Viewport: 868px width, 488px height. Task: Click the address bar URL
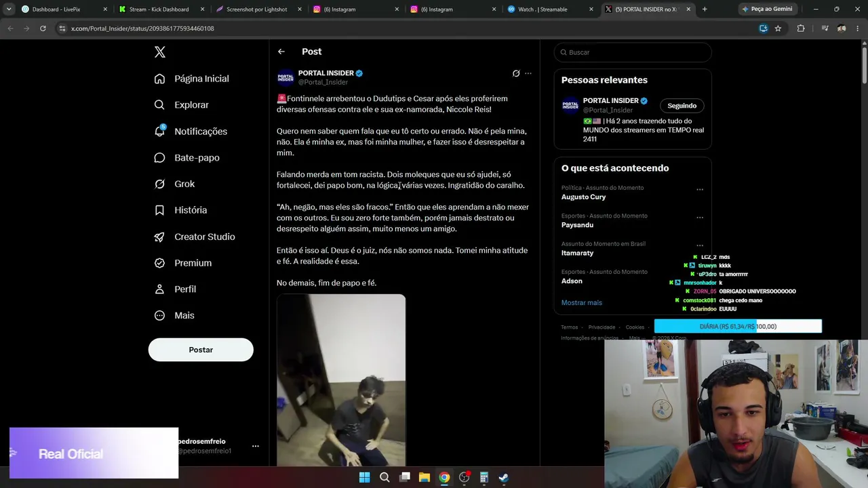(x=142, y=28)
